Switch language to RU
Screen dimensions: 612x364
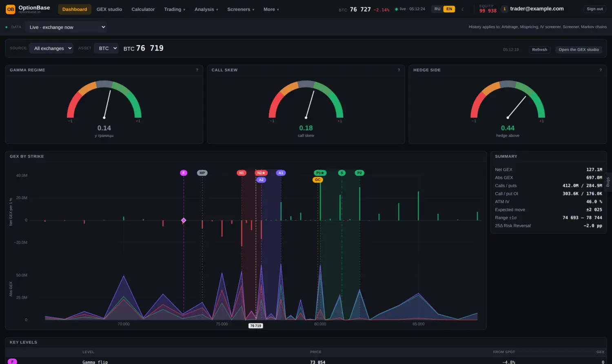pyautogui.click(x=437, y=9)
